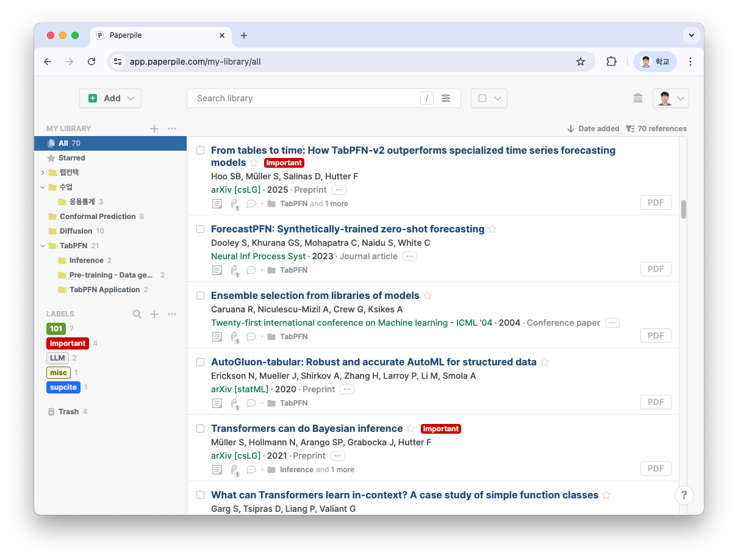The width and height of the screenshot is (738, 560).
Task: Filter by the blue supcite label
Action: coord(63,387)
